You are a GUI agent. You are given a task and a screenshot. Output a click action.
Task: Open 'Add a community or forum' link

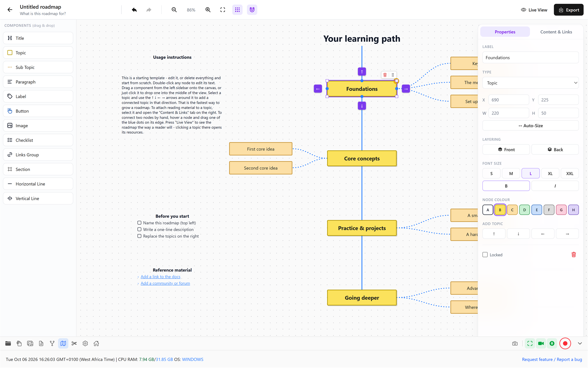[x=165, y=283]
